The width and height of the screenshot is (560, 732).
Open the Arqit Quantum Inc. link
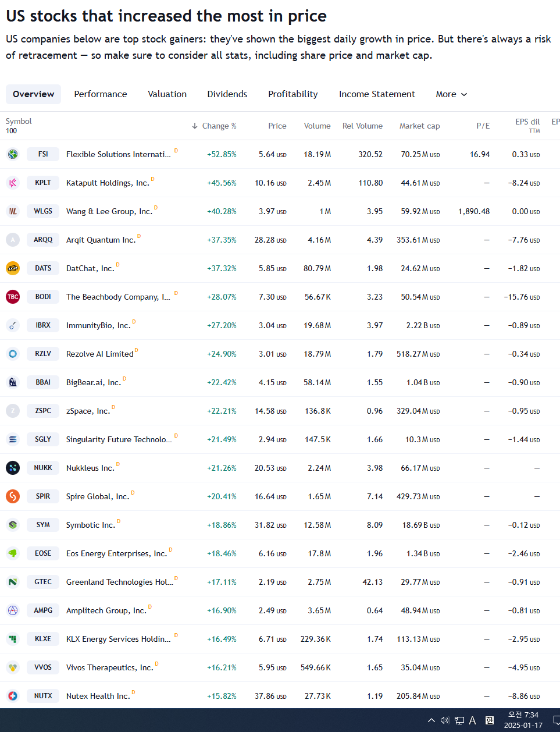tap(101, 240)
